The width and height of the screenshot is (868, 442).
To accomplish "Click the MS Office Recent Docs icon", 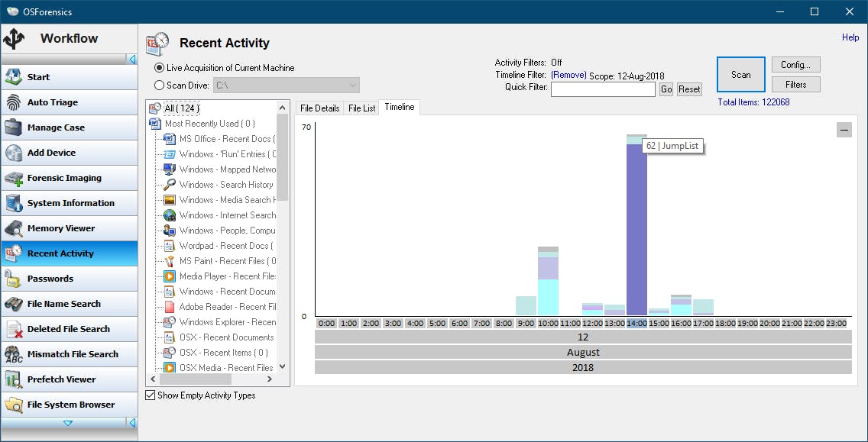I will [x=170, y=139].
